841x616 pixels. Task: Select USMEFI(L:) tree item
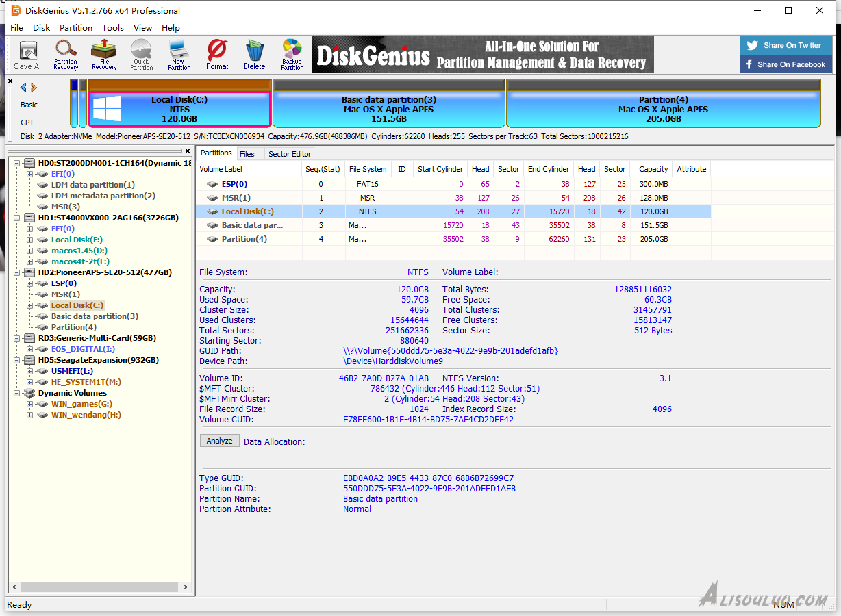[72, 371]
